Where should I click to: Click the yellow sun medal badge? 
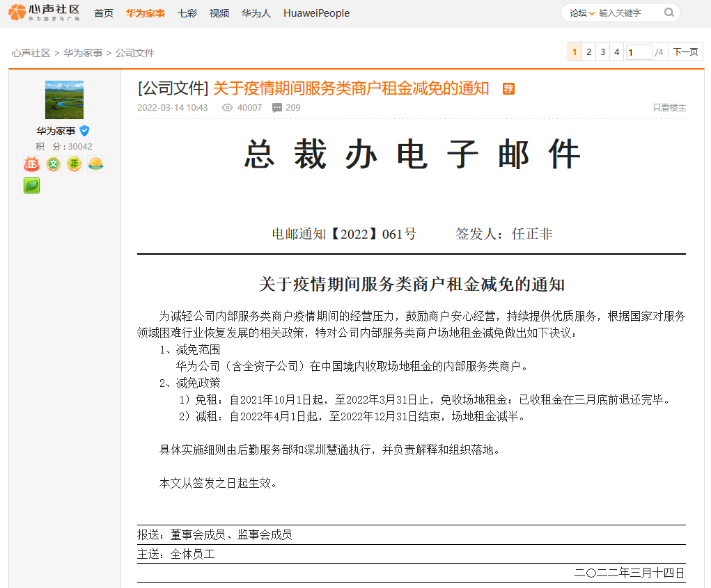(95, 164)
